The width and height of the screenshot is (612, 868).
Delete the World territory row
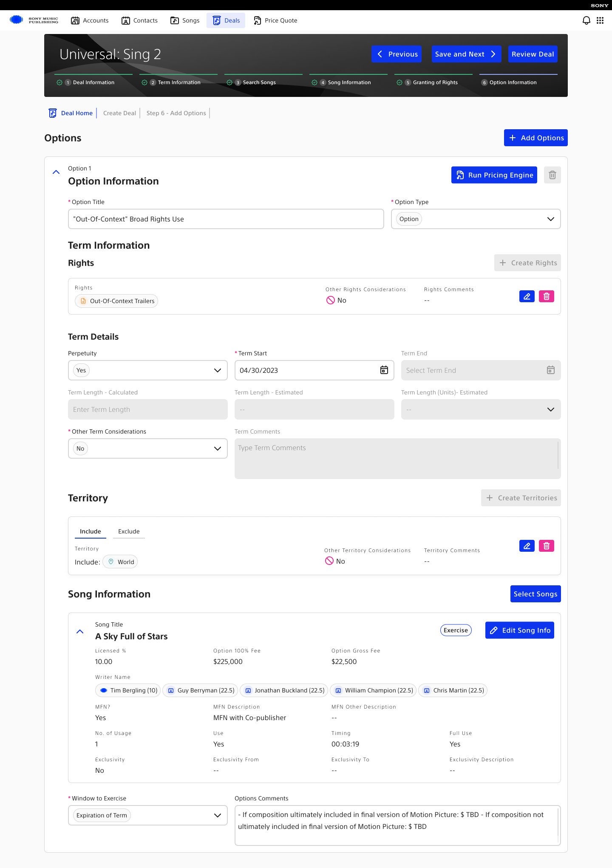click(547, 546)
